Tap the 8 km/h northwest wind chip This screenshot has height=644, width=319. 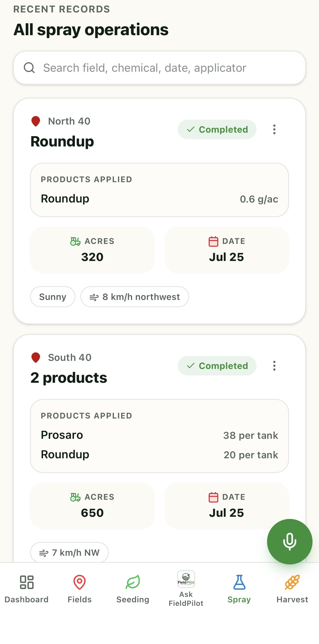tap(135, 297)
